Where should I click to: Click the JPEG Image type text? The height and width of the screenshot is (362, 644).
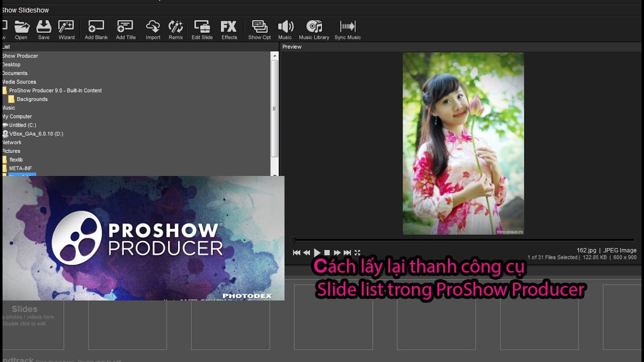[620, 250]
